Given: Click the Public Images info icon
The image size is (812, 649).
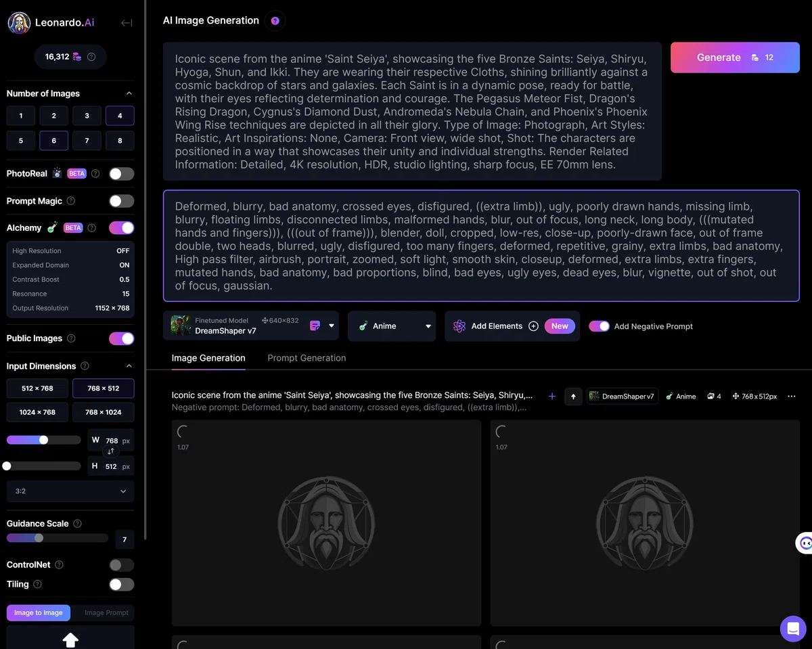Looking at the screenshot, I should [71, 338].
